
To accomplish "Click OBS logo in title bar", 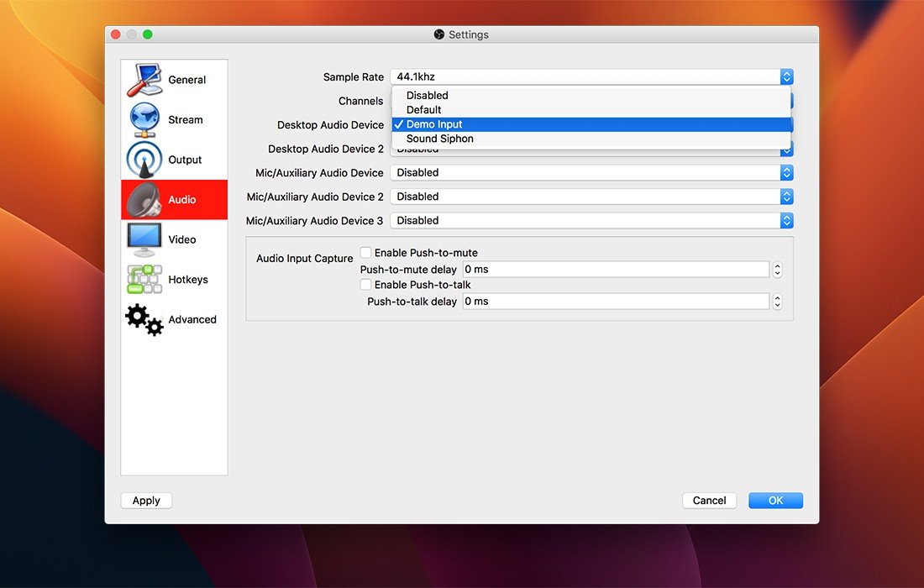I will point(438,34).
